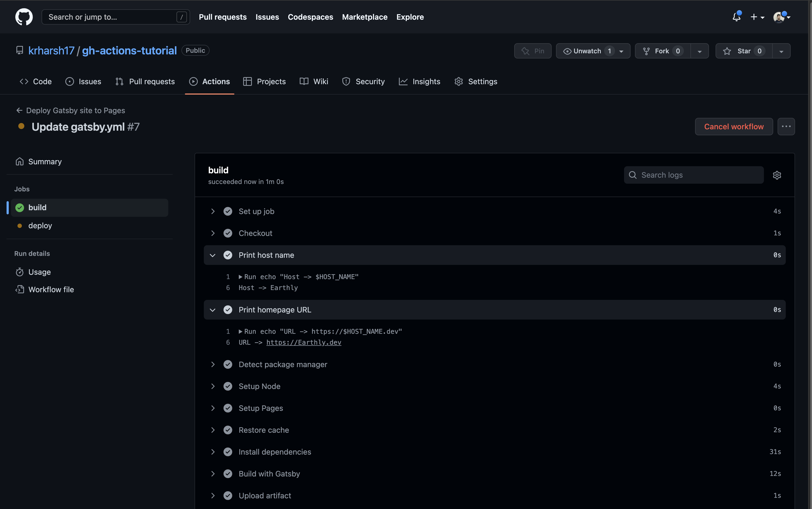This screenshot has height=509, width=812.
Task: Go to the Summary home item
Action: [45, 162]
